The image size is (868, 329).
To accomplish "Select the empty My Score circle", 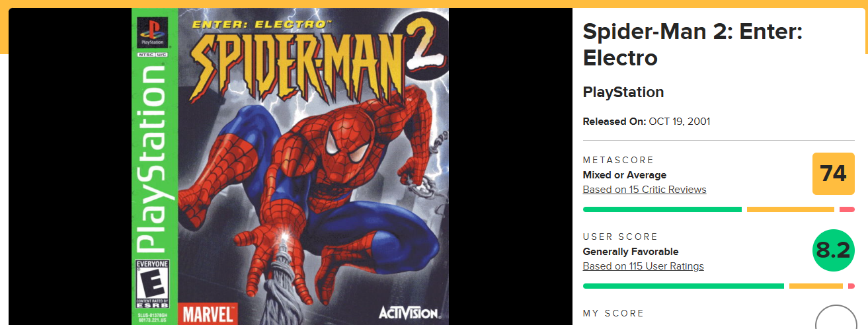I will pyautogui.click(x=836, y=318).
